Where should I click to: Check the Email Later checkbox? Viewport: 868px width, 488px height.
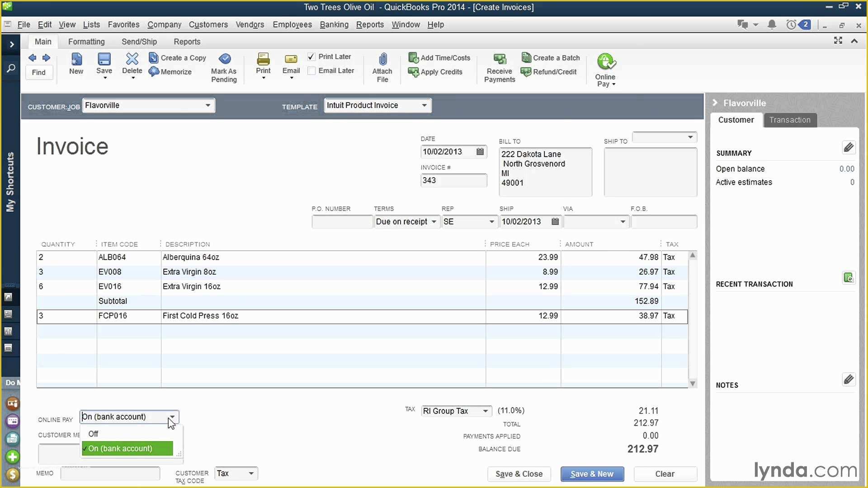click(x=311, y=71)
